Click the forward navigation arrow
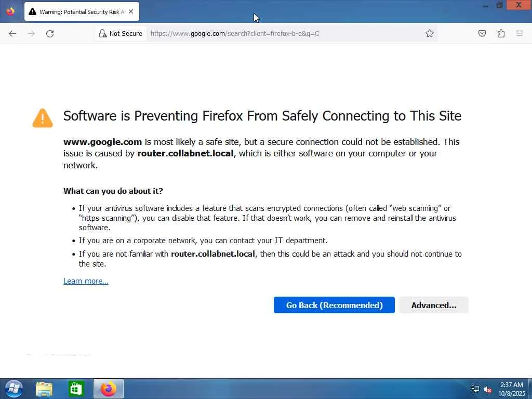The image size is (532, 399). tap(31, 34)
